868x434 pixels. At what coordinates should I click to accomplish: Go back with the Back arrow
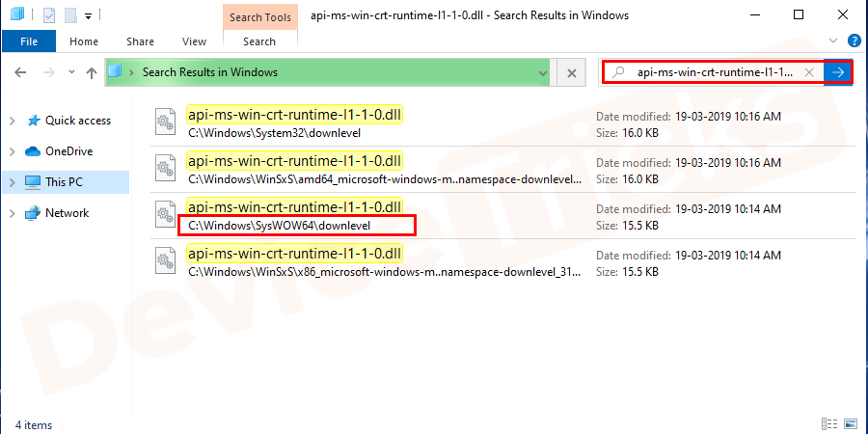(x=20, y=72)
